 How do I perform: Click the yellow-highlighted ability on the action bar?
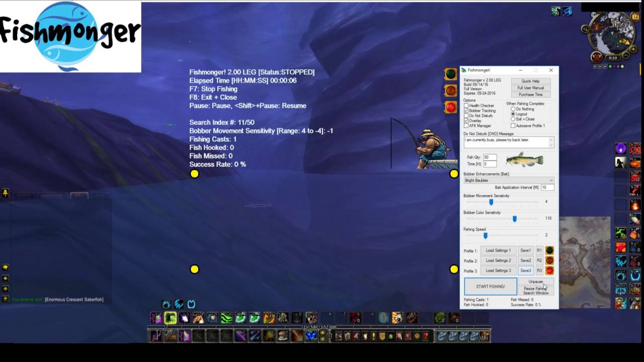(x=170, y=318)
